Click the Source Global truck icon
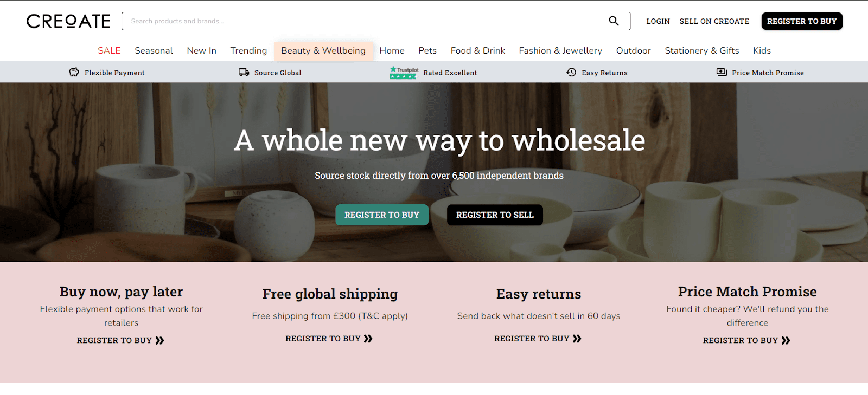The height and width of the screenshot is (395, 868). click(x=244, y=73)
